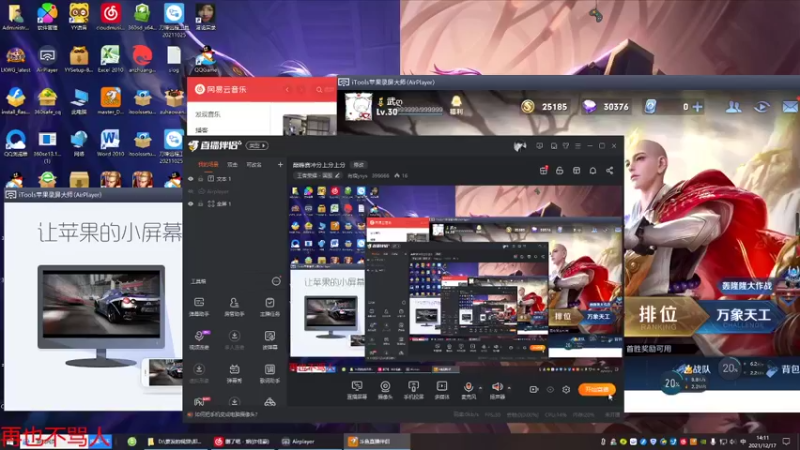800x450 pixels.
Task: Click the 排位 ranking button in the game
Action: (661, 316)
